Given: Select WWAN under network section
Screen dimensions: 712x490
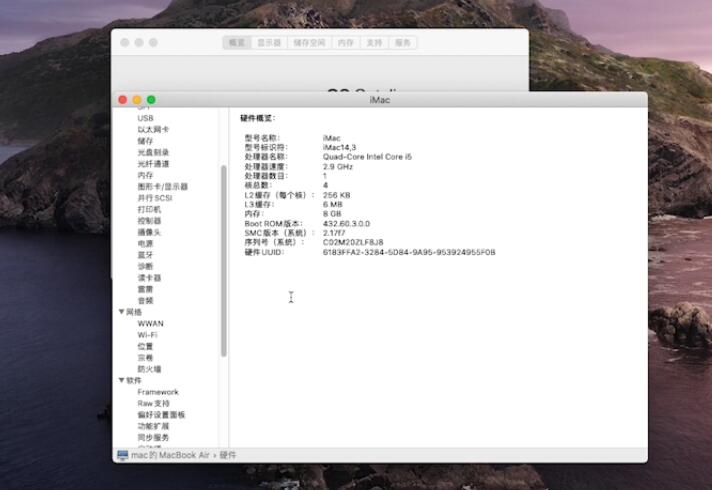Looking at the screenshot, I should (150, 323).
